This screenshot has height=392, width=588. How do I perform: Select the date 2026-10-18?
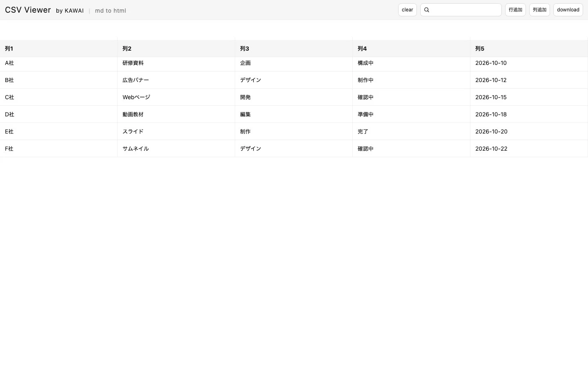coord(529,114)
